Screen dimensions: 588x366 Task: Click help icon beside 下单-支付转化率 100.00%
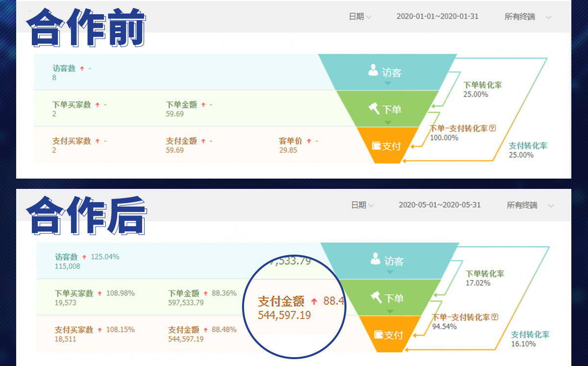tap(492, 129)
